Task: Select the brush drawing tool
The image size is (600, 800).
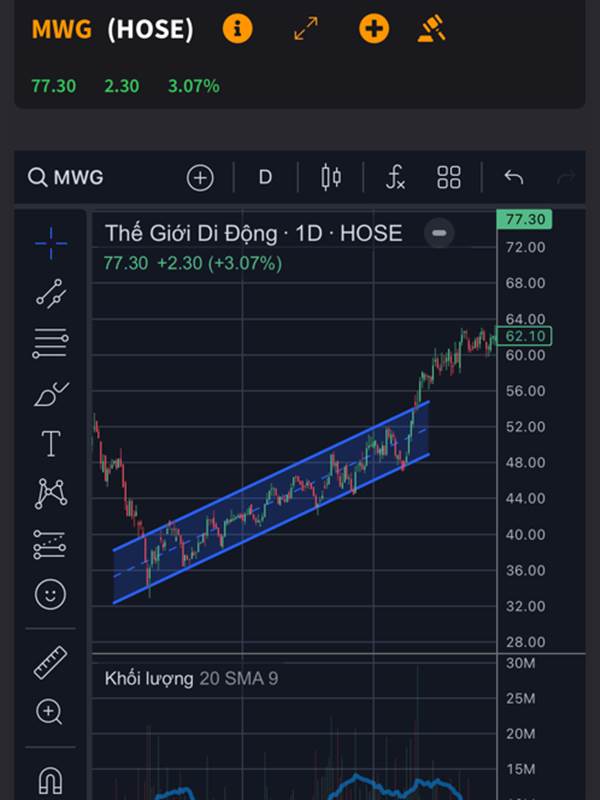Action: pyautogui.click(x=51, y=393)
